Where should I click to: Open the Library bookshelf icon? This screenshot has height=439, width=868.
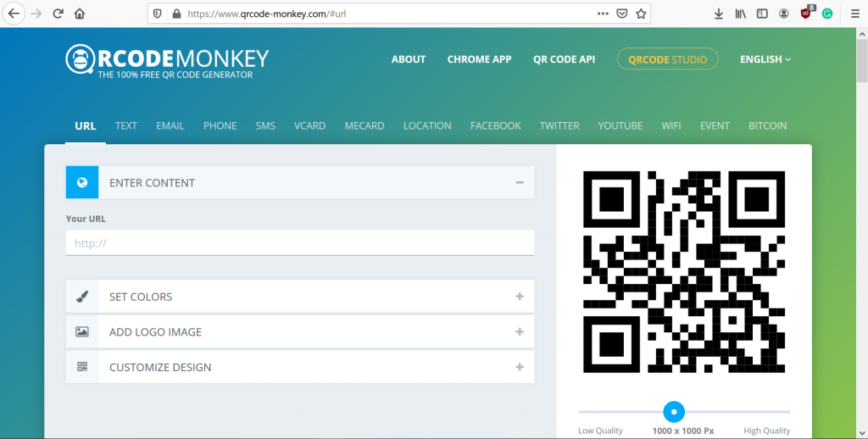[741, 14]
